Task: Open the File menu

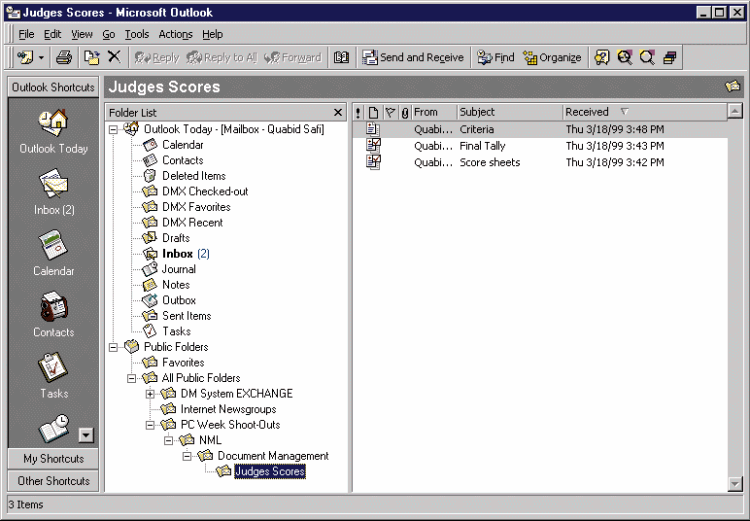Action: [26, 34]
